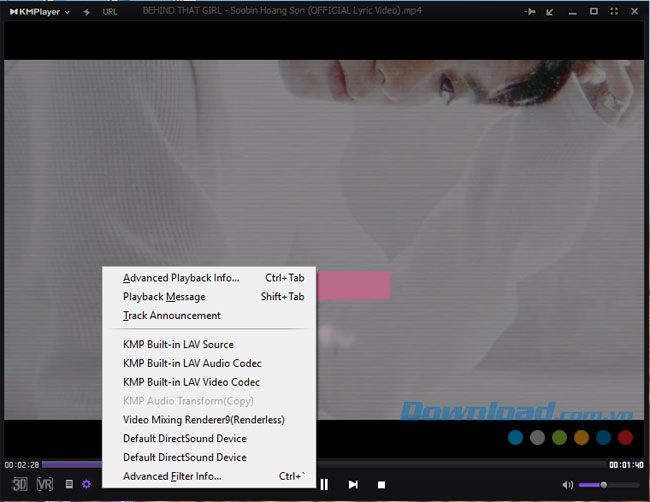Minimize the KMPlayer window
This screenshot has height=502, width=650.
coord(572,14)
